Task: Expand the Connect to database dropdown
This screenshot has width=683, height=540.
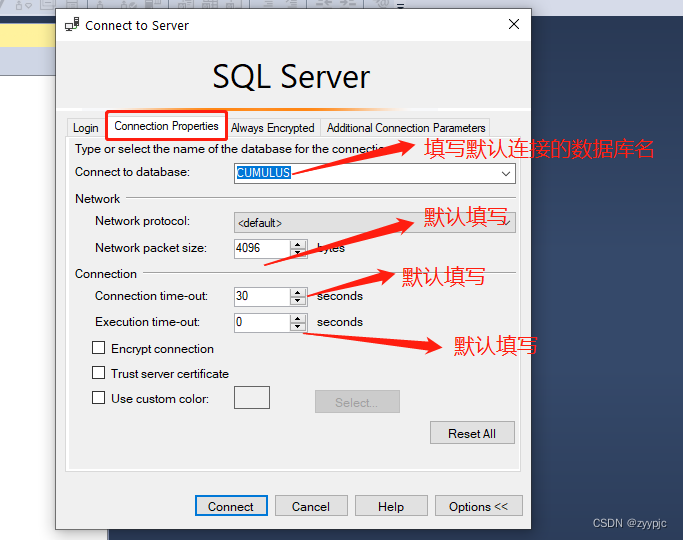Action: tap(505, 173)
